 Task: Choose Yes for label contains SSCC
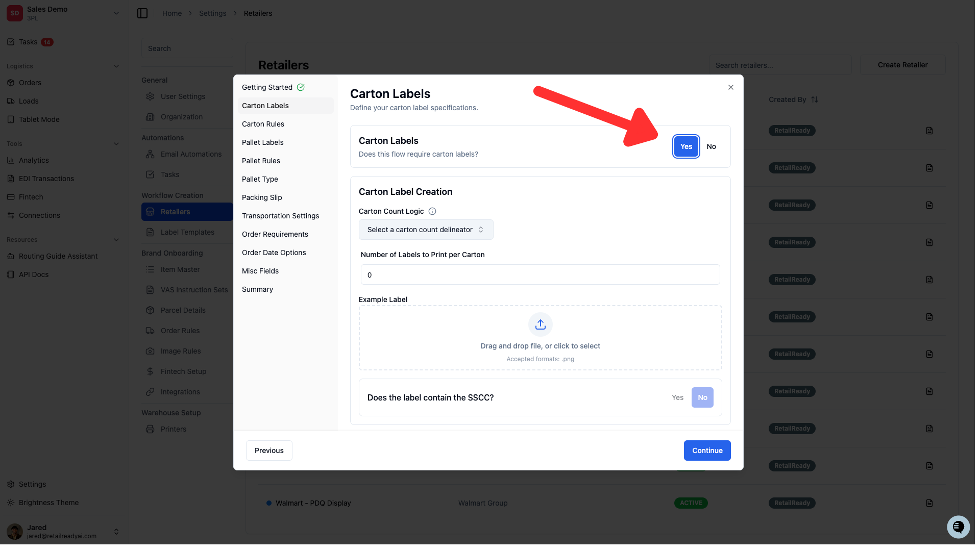point(677,397)
